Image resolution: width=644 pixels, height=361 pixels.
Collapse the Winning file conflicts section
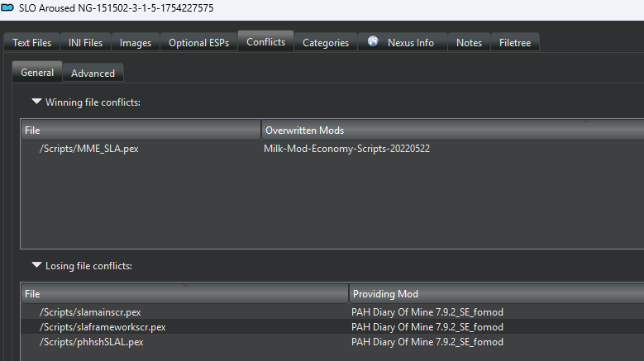(36, 102)
